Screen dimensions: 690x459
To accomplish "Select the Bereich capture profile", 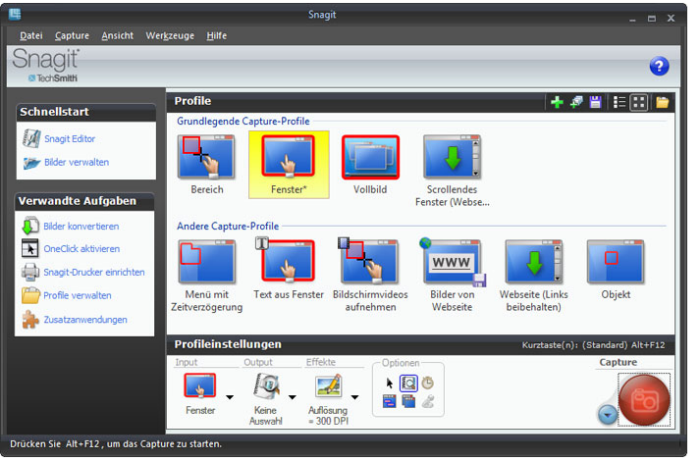I will (x=206, y=165).
